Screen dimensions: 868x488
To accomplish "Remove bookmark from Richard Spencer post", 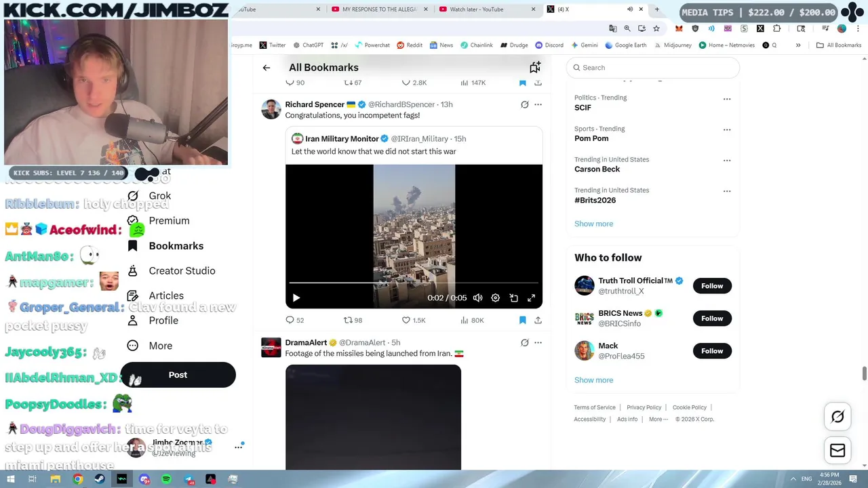I will (x=522, y=320).
